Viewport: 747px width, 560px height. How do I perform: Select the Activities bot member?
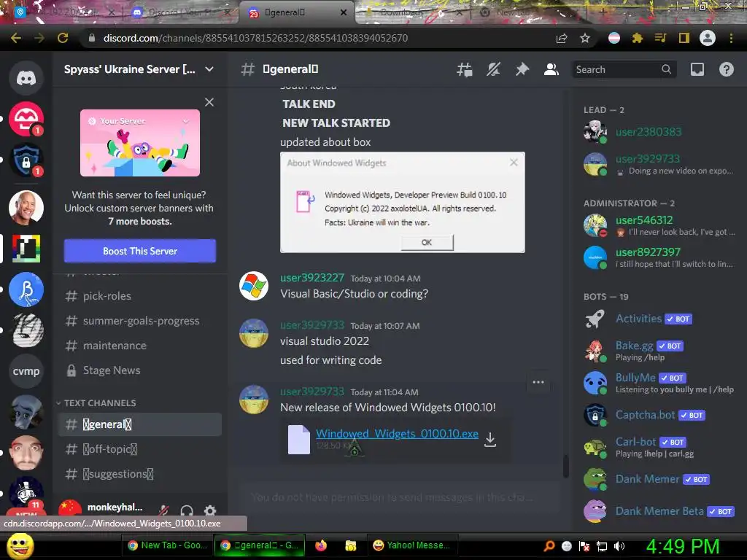coord(659,319)
